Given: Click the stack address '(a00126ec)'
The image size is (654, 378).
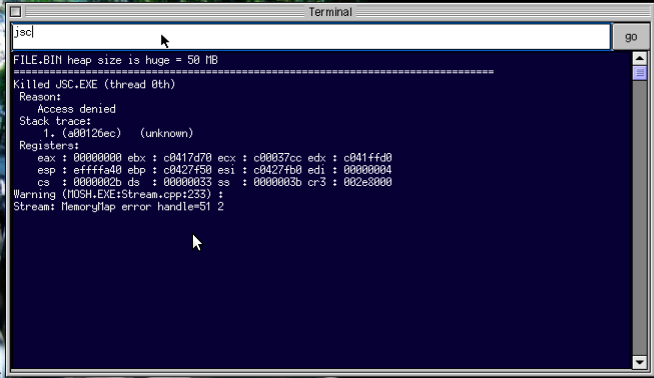Looking at the screenshot, I should coord(91,134).
